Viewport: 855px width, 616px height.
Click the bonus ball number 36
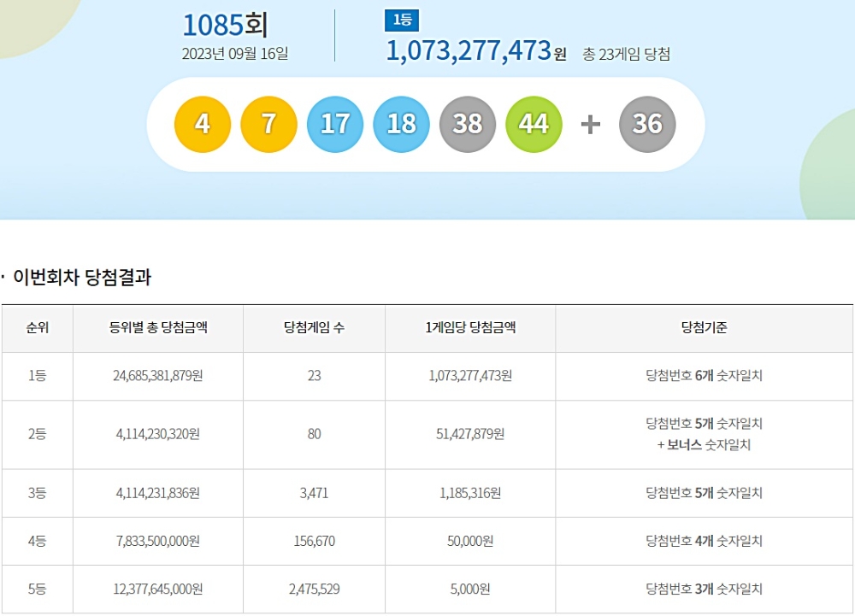pyautogui.click(x=647, y=124)
